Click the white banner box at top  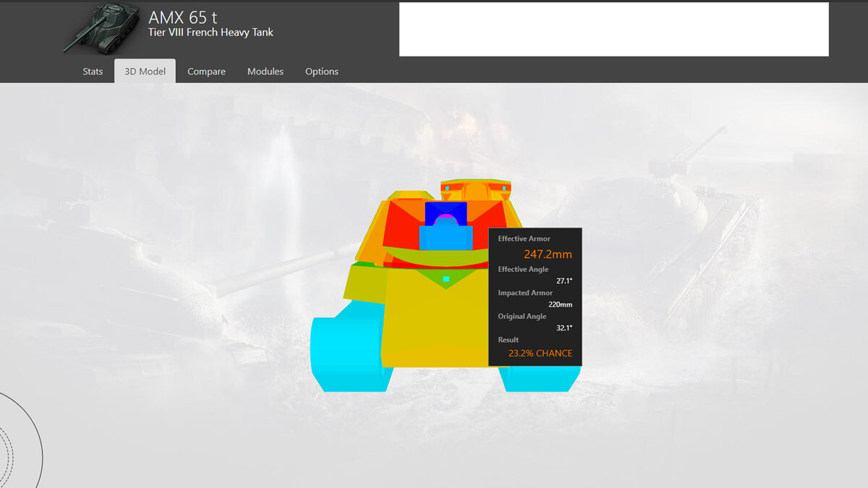click(x=613, y=29)
